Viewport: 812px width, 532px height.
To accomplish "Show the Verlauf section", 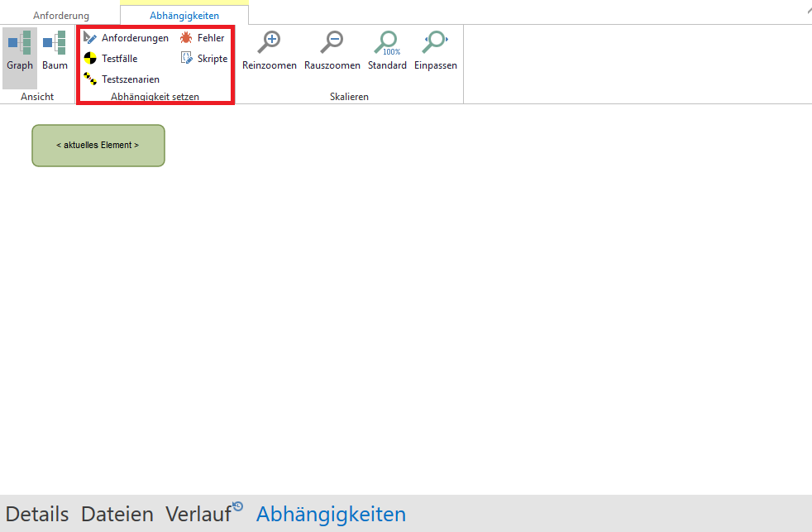I will pyautogui.click(x=198, y=514).
